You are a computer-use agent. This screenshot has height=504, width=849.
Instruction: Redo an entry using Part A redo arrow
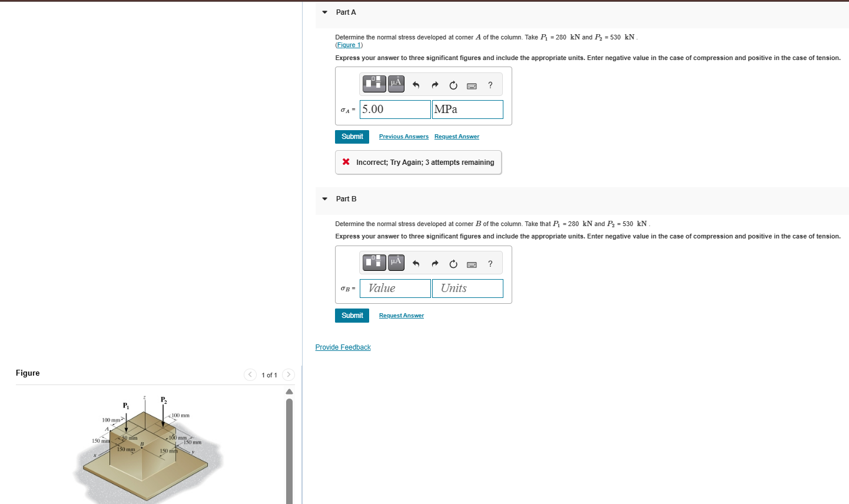click(x=434, y=85)
